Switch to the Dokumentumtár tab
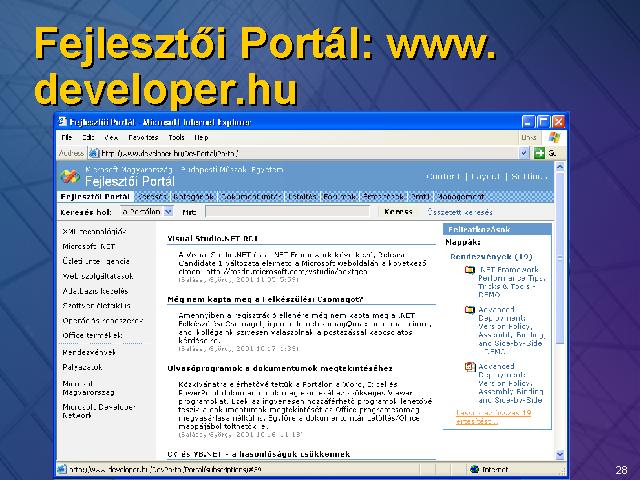This screenshot has height=480, width=640. [x=251, y=197]
